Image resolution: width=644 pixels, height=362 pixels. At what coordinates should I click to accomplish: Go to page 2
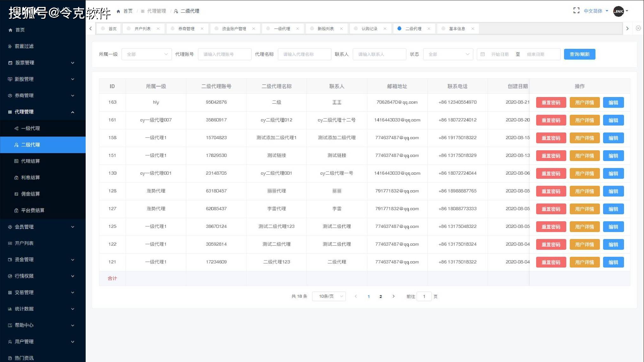pyautogui.click(x=381, y=296)
